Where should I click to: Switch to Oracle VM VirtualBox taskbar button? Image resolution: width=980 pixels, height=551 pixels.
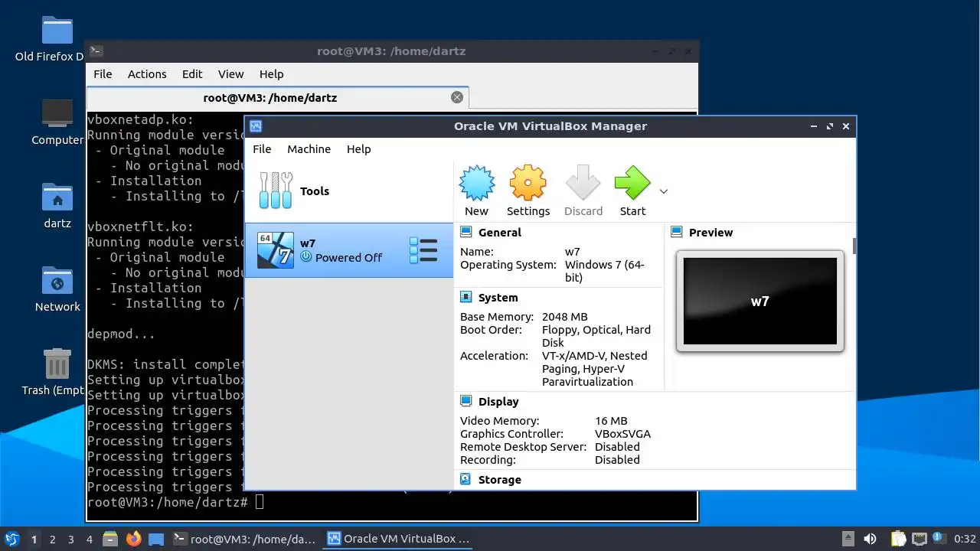pos(398,539)
